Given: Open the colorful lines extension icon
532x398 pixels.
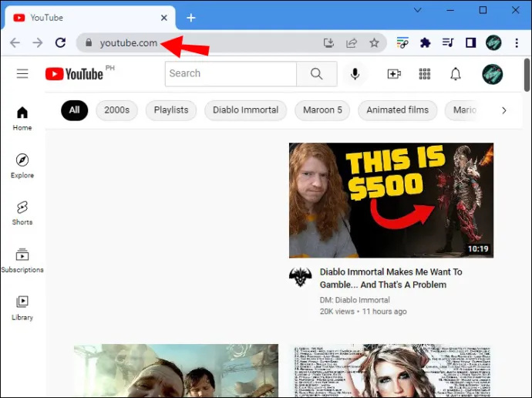Looking at the screenshot, I should coord(402,42).
